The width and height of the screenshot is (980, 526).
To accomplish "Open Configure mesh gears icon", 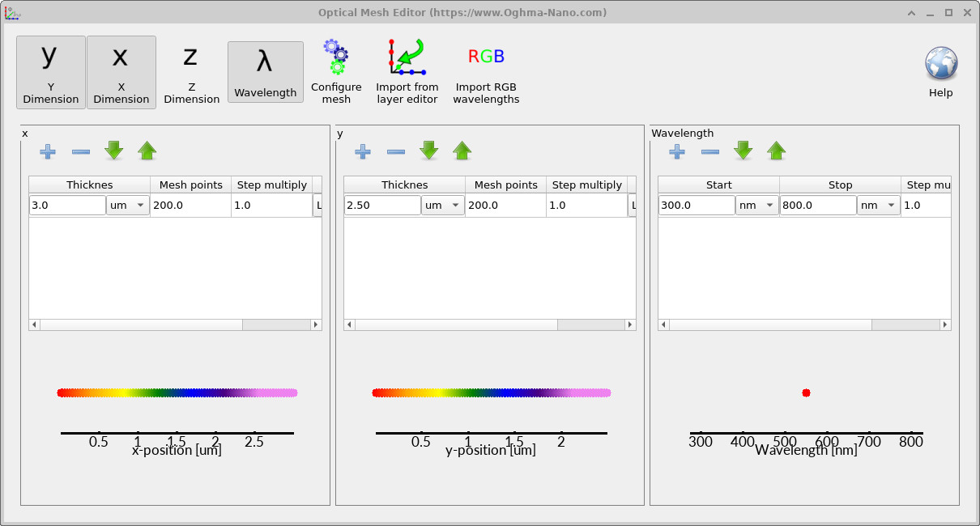I will [336, 57].
